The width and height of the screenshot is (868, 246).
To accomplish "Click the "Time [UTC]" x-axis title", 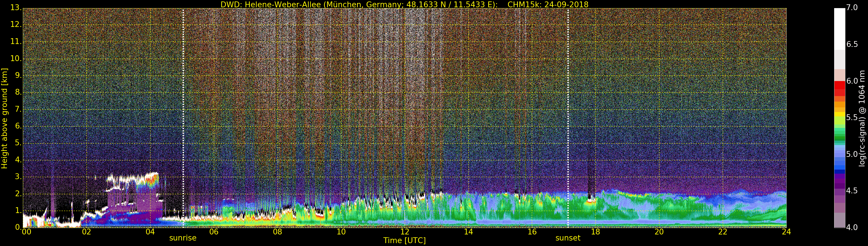I will point(404,241).
